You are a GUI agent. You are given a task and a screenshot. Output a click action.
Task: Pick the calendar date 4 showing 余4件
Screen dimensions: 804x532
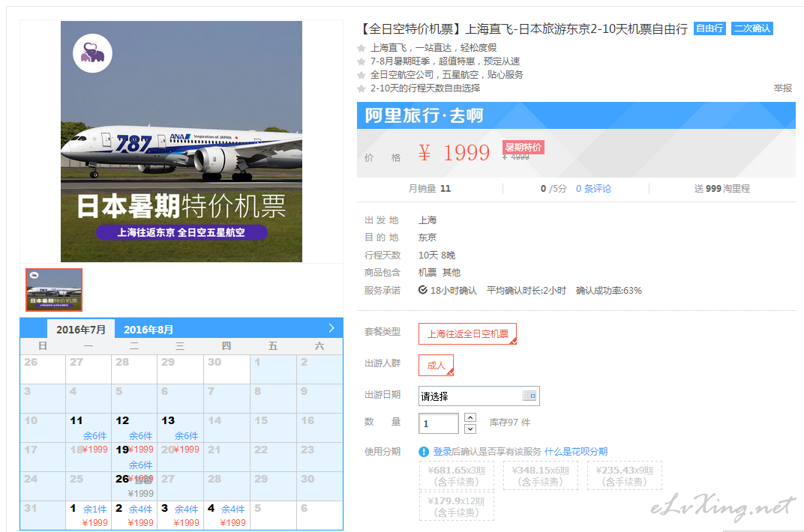coord(226,515)
